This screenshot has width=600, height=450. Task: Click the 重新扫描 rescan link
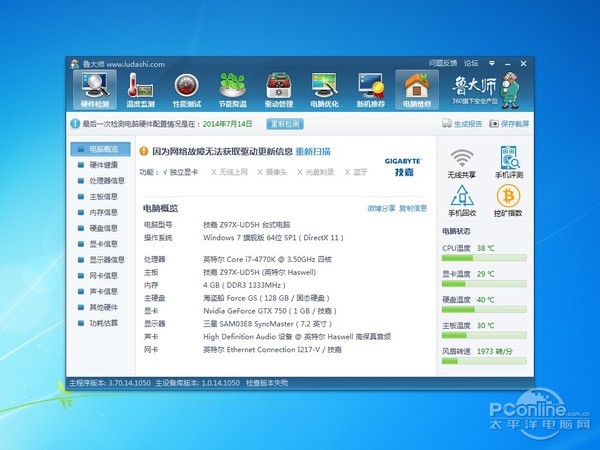click(x=313, y=152)
